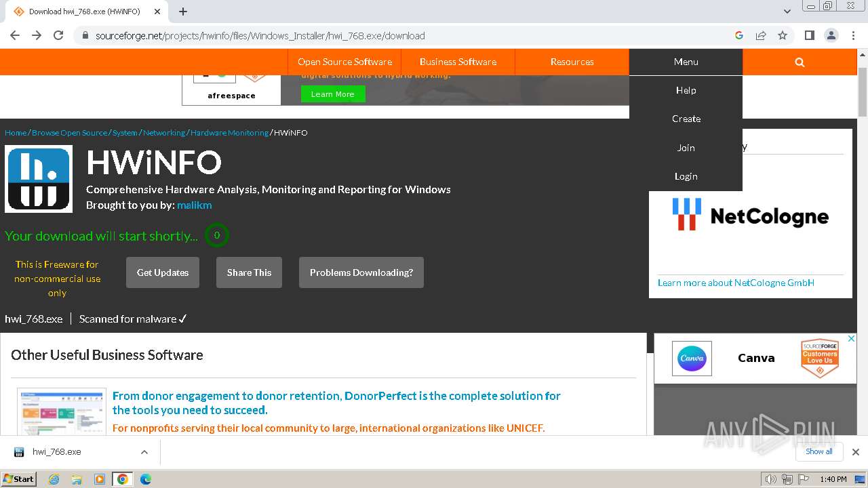Open File Explorer from the taskbar
The width and height of the screenshot is (868, 488).
pos(77,479)
